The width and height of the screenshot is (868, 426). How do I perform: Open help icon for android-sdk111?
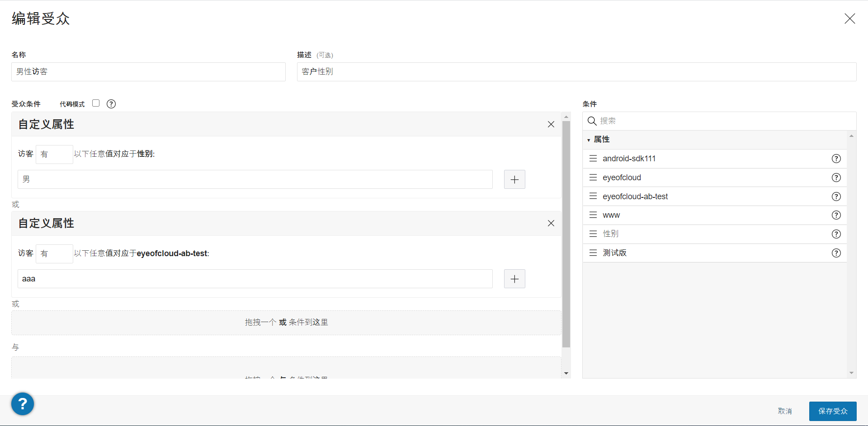pos(836,159)
